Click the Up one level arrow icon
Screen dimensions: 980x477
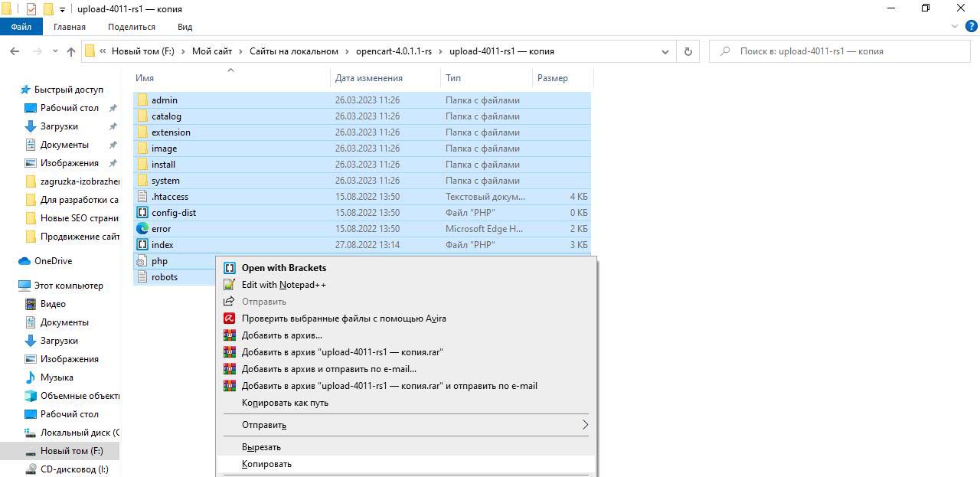pyautogui.click(x=71, y=51)
